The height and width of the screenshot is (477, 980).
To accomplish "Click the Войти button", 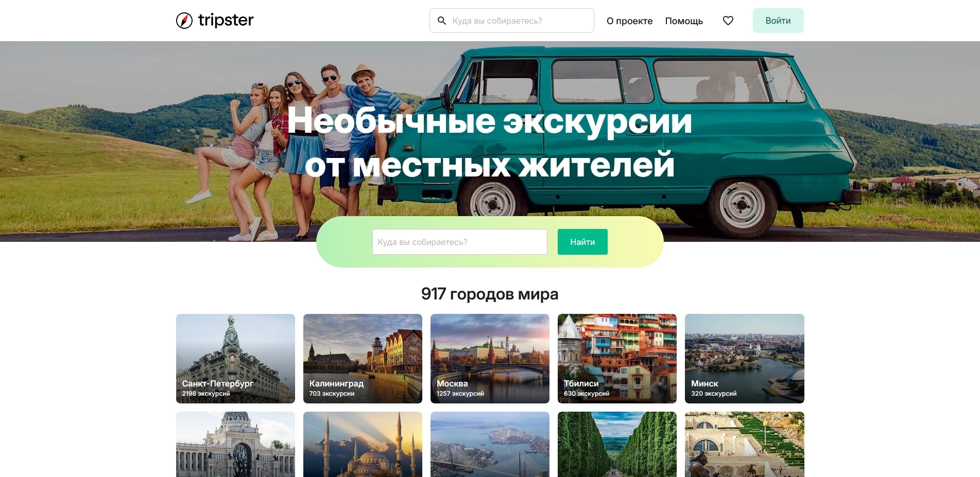I will 778,21.
